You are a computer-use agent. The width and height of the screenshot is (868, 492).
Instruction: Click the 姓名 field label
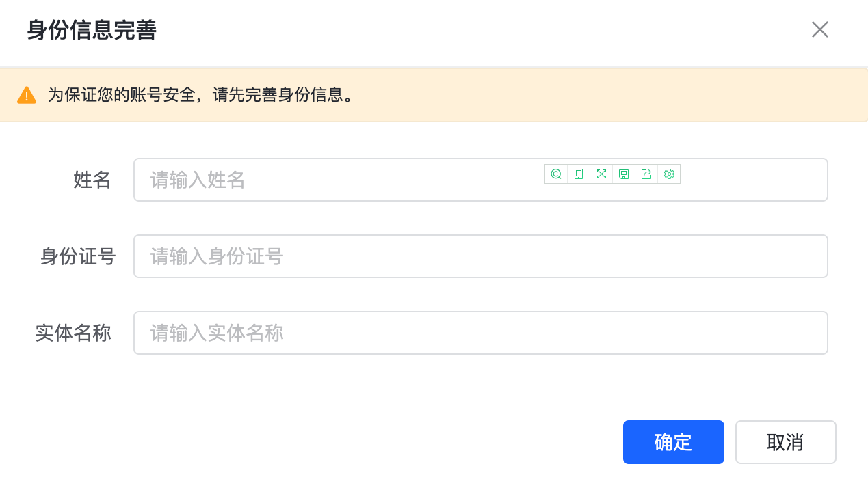coord(92,180)
